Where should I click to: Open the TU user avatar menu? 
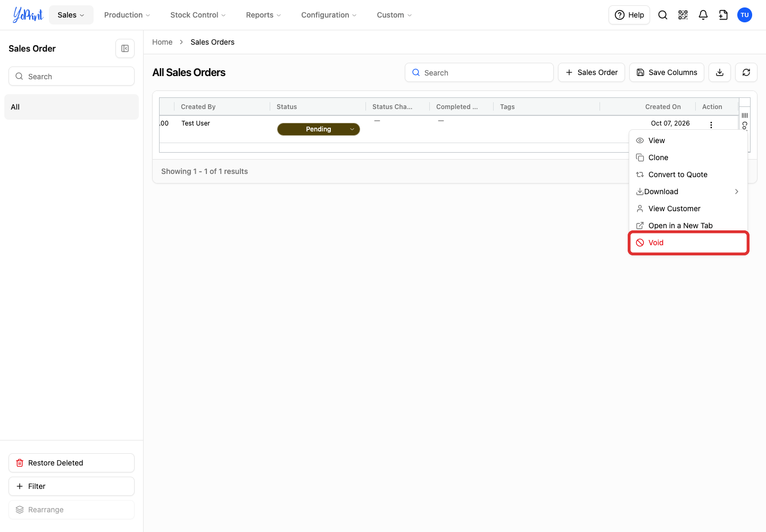pyautogui.click(x=745, y=15)
